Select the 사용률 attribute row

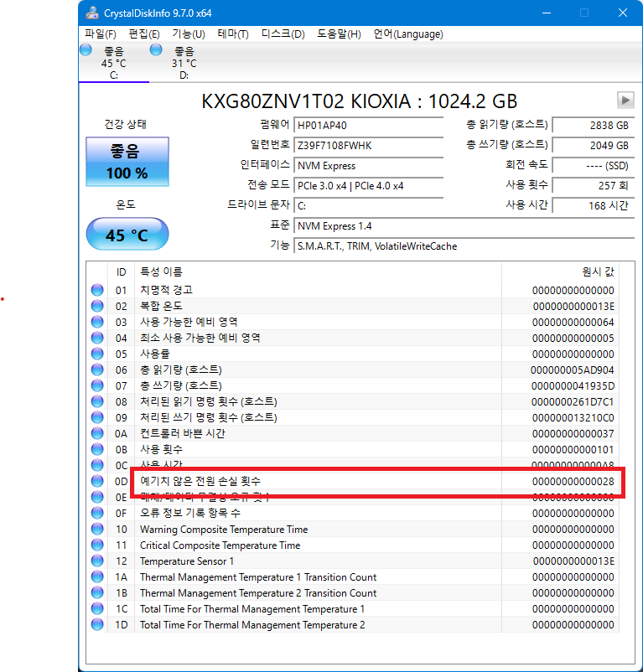point(353,354)
